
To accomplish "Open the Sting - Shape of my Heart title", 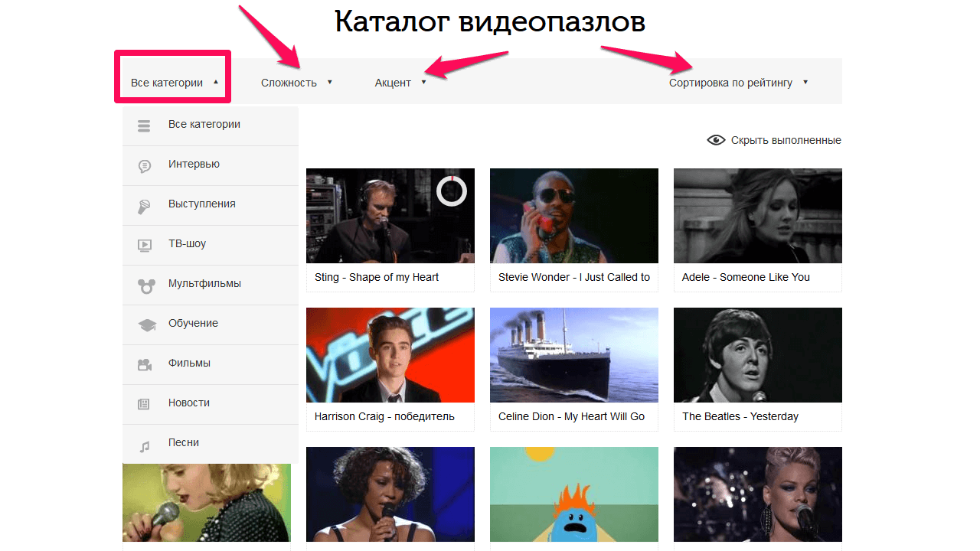I will 377,277.
